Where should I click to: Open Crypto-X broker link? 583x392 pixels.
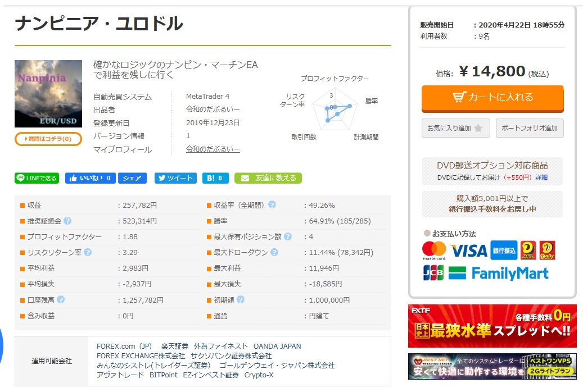pos(259,375)
